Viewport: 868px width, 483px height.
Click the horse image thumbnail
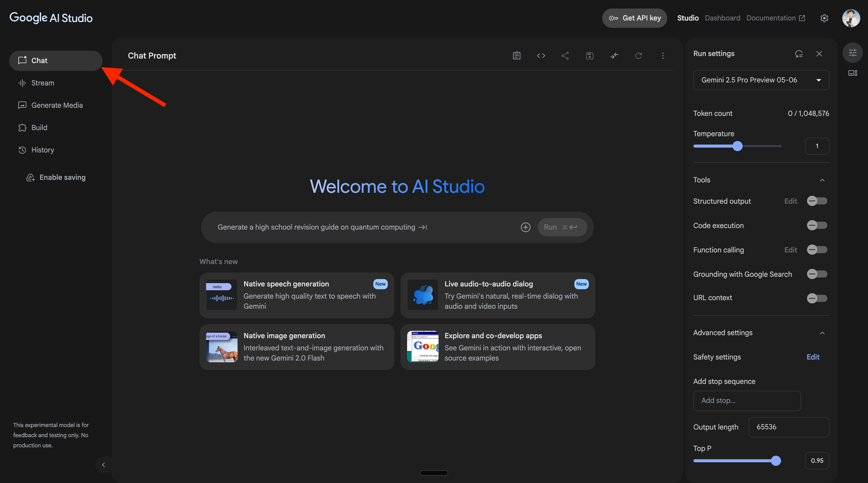(222, 347)
